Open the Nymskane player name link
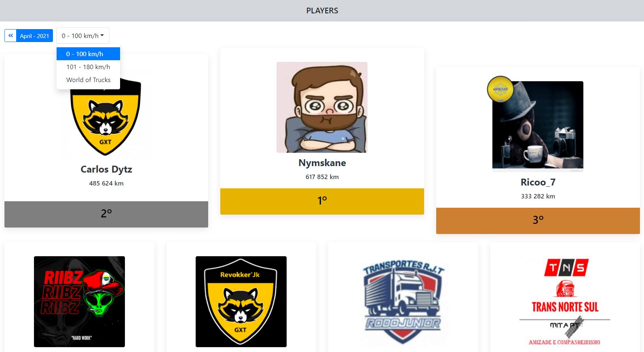This screenshot has height=352, width=644. click(x=322, y=163)
